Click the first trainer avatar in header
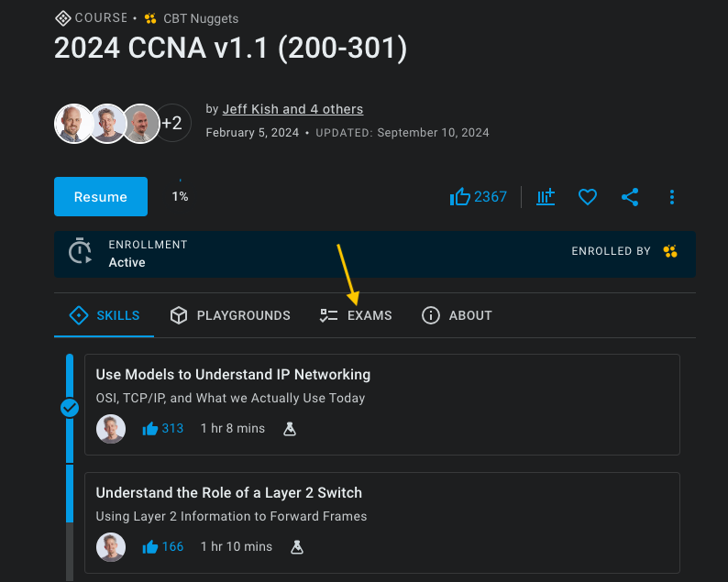 coord(73,124)
